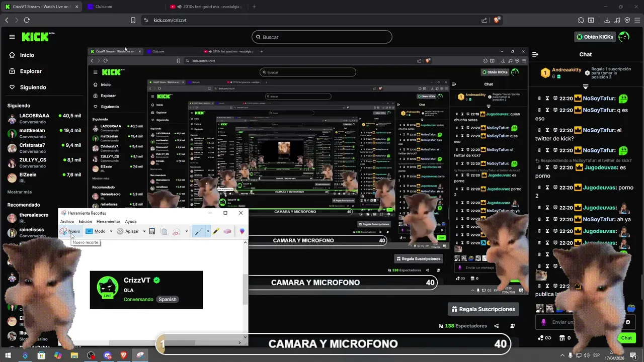The image size is (644, 362).
Task: Collapse the chat panel arrow icon
Action: click(535, 54)
